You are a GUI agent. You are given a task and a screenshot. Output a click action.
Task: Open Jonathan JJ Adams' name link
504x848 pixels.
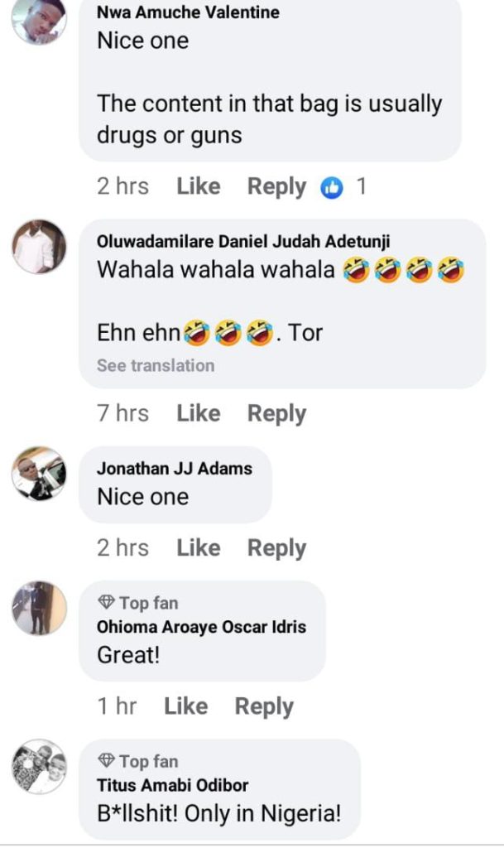click(174, 469)
